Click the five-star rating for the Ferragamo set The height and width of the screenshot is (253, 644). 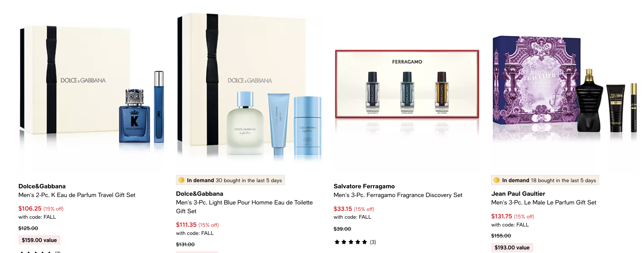coord(351,242)
